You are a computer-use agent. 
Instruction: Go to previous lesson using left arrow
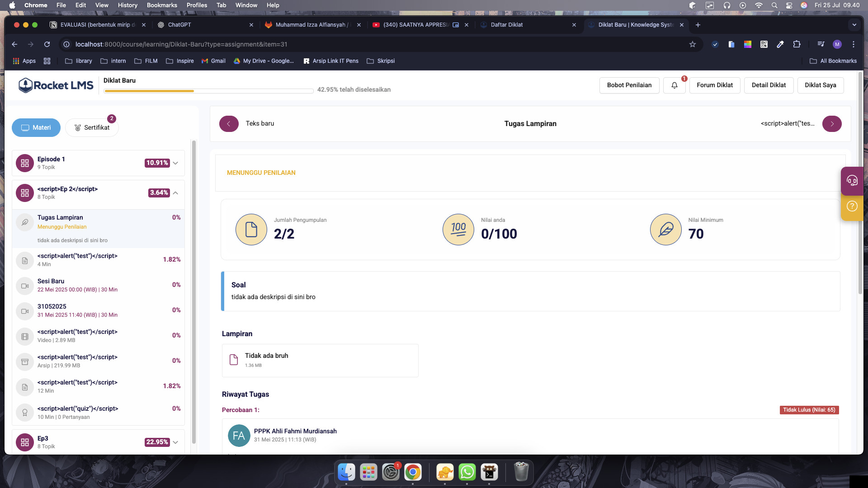click(x=229, y=124)
